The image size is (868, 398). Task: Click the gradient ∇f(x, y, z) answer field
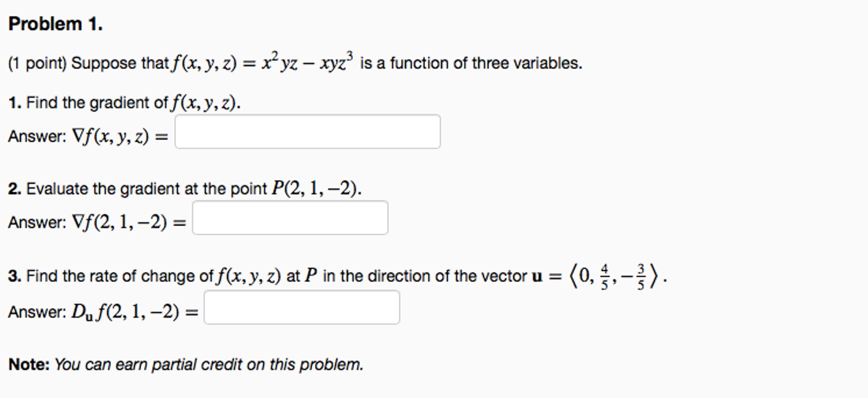(308, 132)
